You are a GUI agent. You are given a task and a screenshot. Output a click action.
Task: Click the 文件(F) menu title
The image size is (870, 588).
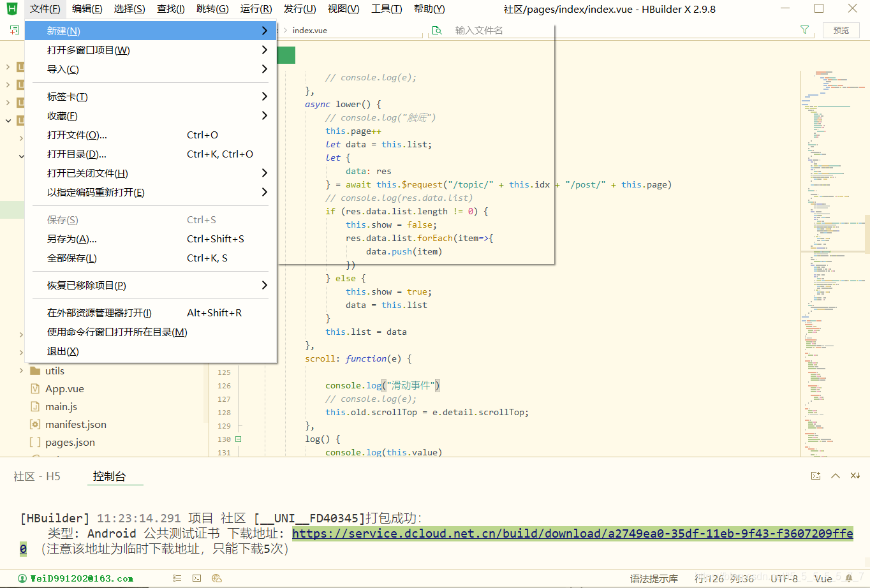click(45, 9)
